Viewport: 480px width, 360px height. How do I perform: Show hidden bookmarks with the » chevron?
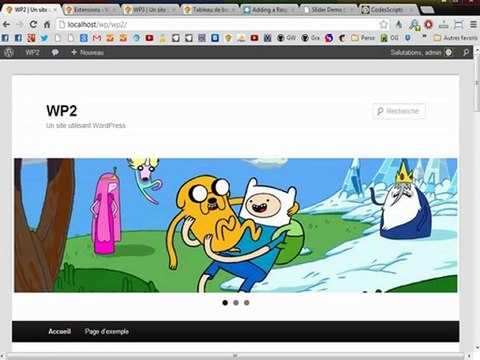point(425,37)
